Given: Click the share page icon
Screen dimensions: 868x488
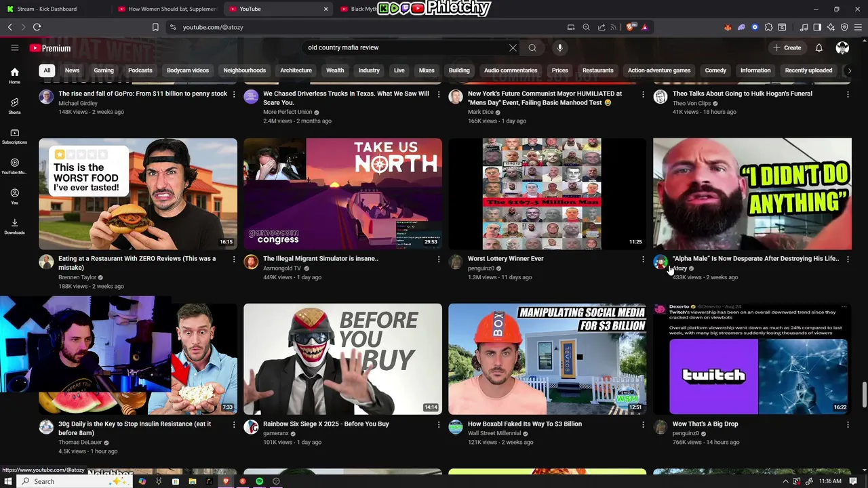Looking at the screenshot, I should coord(601,27).
